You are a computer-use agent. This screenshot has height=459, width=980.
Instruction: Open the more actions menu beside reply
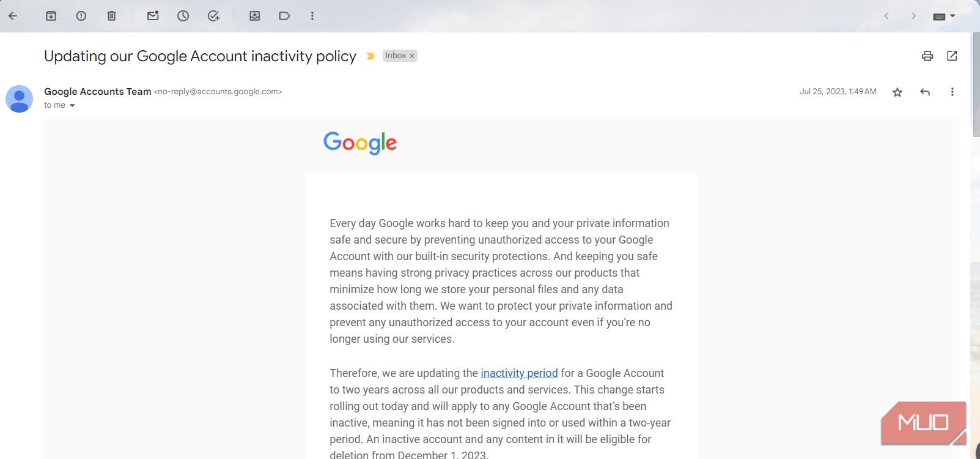(952, 91)
